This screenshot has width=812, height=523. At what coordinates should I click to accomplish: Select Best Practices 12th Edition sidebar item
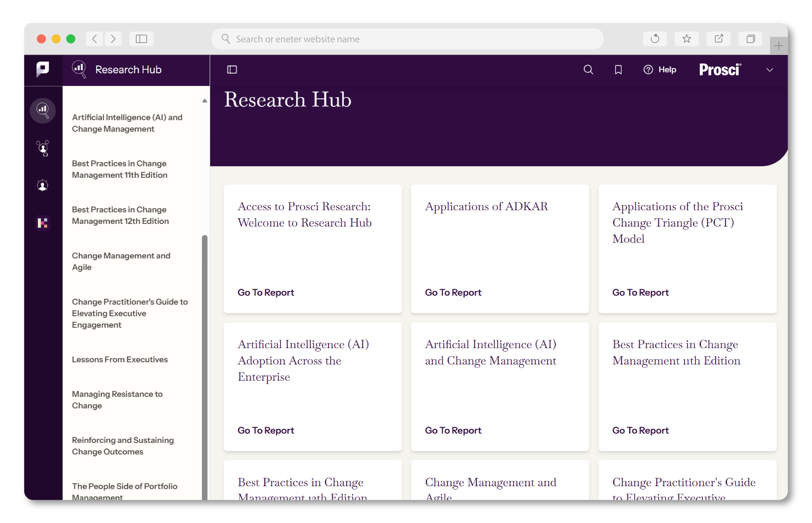click(121, 215)
